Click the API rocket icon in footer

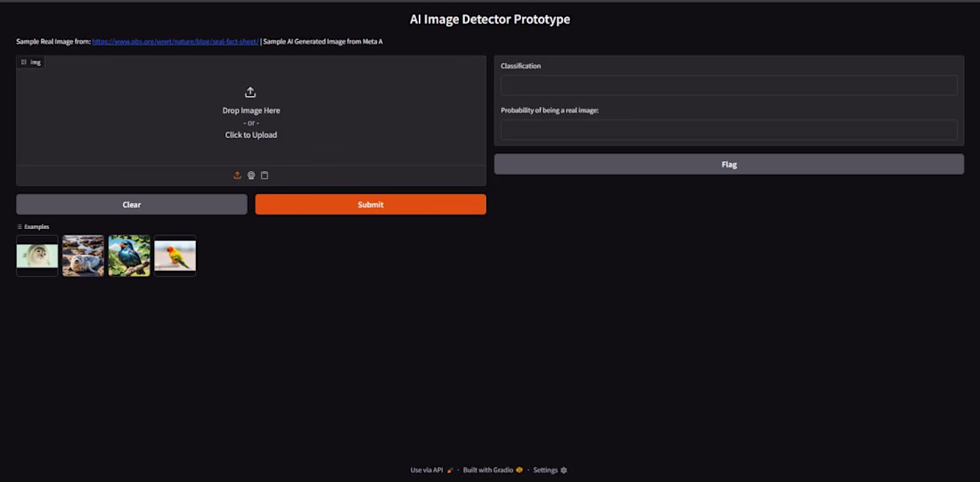coord(450,470)
